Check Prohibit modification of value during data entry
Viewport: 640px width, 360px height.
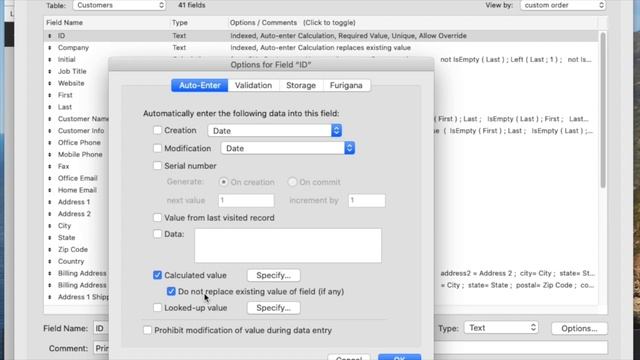coord(147,330)
